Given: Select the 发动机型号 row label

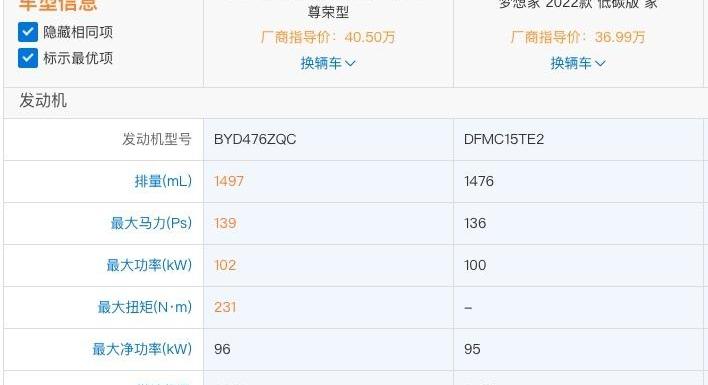Looking at the screenshot, I should click(157, 139).
